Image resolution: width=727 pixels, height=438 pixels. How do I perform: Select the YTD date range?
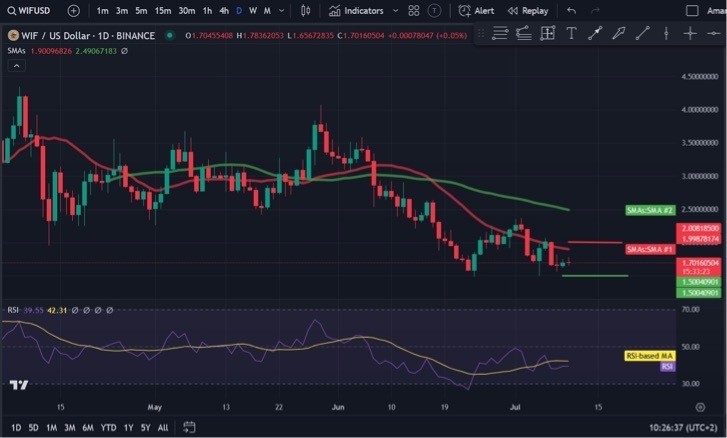coord(108,427)
